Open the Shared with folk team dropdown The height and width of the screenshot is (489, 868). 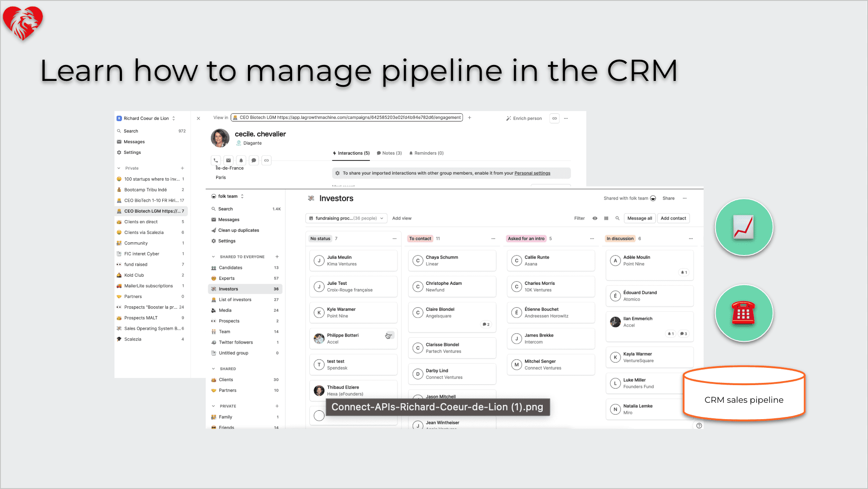[x=629, y=198]
